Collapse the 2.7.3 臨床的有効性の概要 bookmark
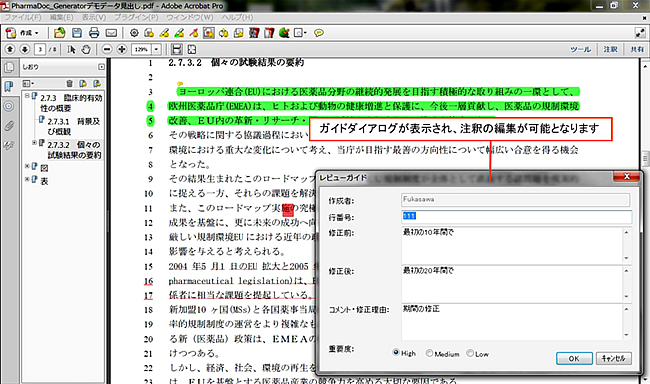Viewport: 650px width, 384px height. point(27,96)
